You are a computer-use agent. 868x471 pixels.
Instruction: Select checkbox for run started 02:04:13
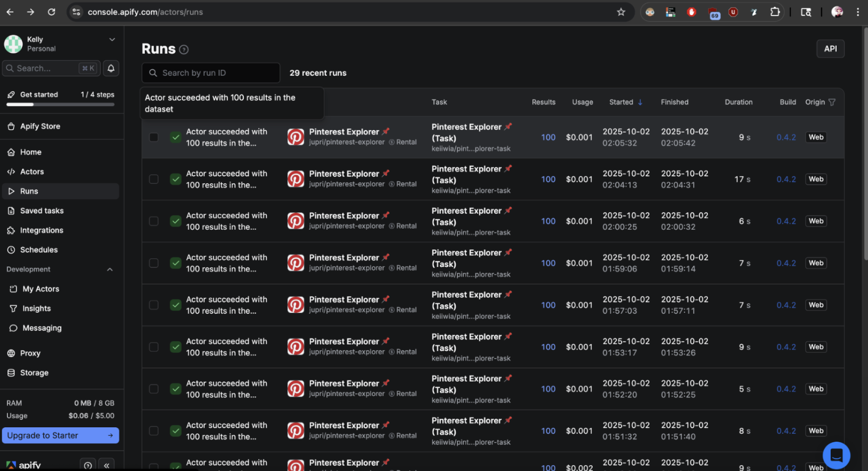[153, 179]
